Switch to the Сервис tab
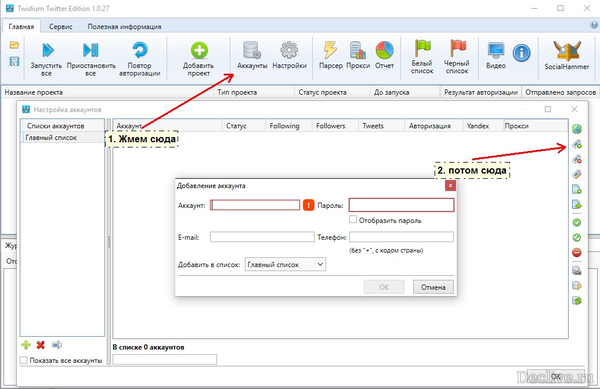 coord(60,26)
